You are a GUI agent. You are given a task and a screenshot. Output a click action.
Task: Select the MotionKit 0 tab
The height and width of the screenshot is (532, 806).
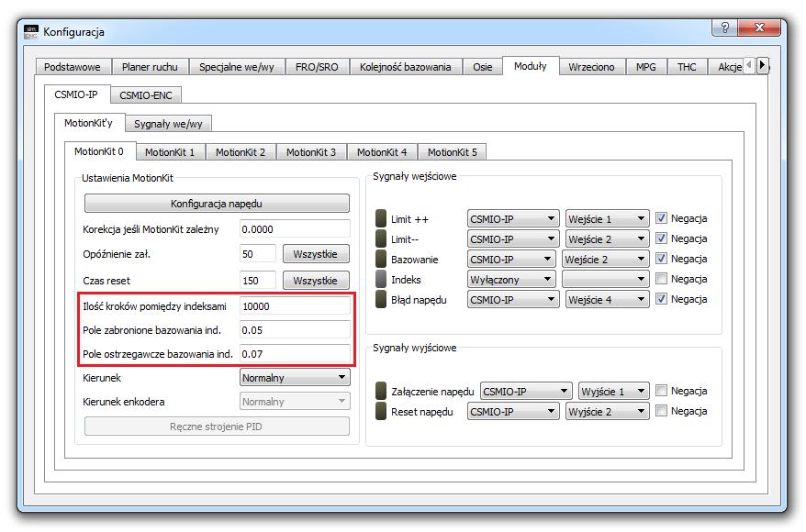coord(99,151)
